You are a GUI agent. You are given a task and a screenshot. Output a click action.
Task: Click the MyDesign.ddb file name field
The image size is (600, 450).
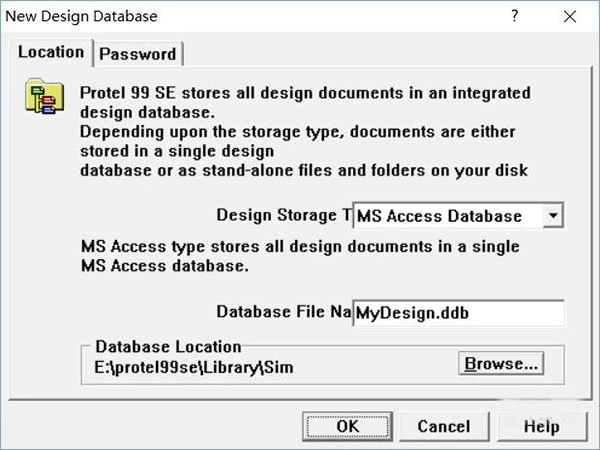point(458,313)
